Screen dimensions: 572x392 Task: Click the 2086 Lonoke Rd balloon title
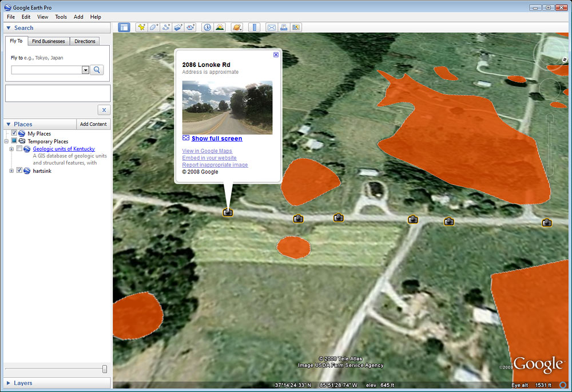click(x=206, y=65)
